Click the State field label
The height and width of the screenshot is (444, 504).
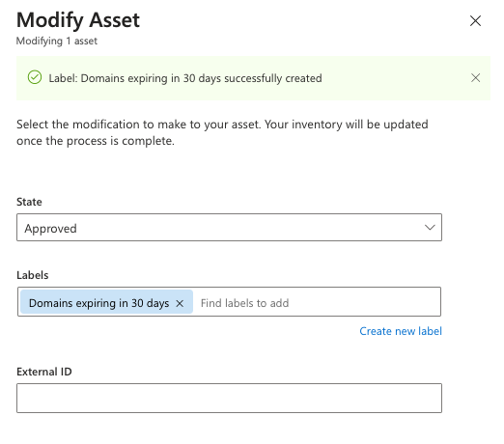click(x=29, y=202)
